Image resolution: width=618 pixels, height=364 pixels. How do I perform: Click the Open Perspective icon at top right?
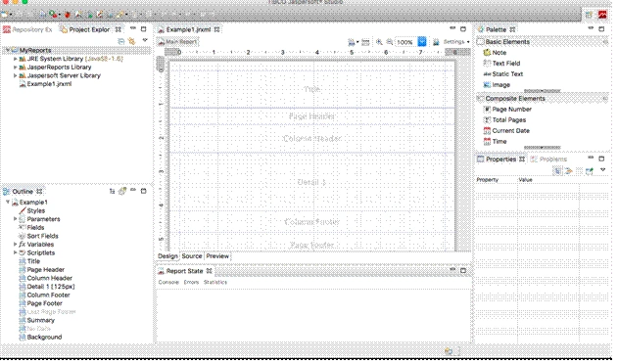click(x=589, y=15)
